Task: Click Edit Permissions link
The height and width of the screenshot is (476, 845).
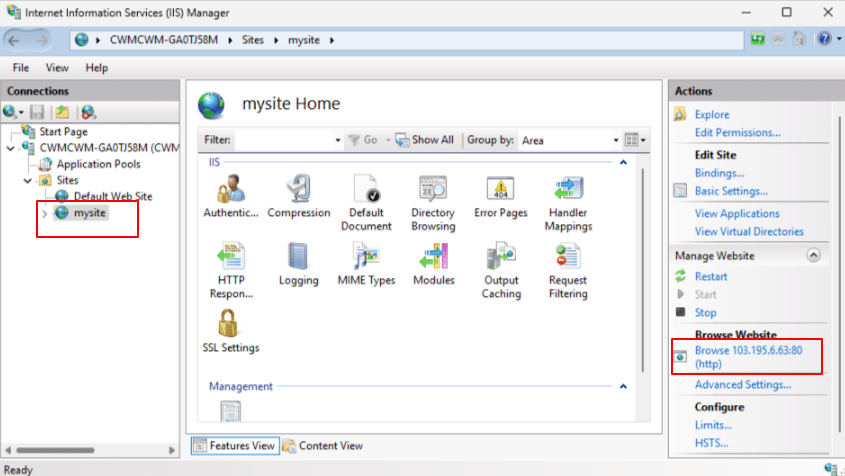Action: click(x=737, y=133)
